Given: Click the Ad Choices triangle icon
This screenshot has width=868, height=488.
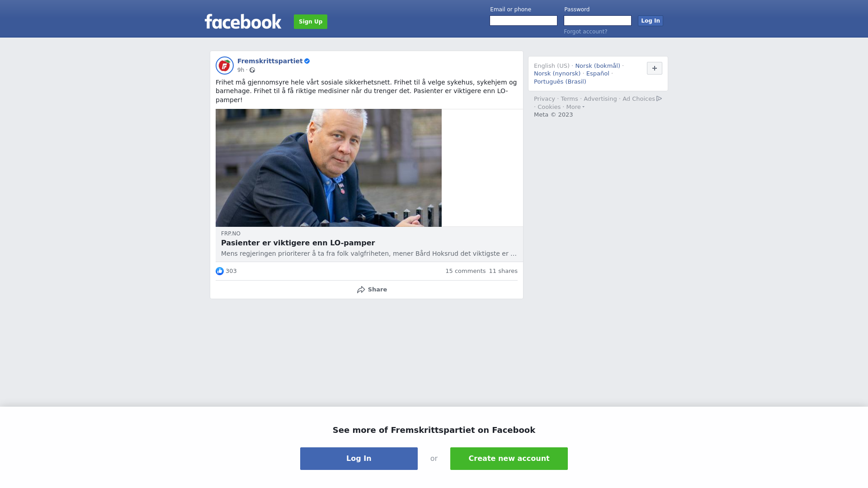Looking at the screenshot, I should 659,99.
